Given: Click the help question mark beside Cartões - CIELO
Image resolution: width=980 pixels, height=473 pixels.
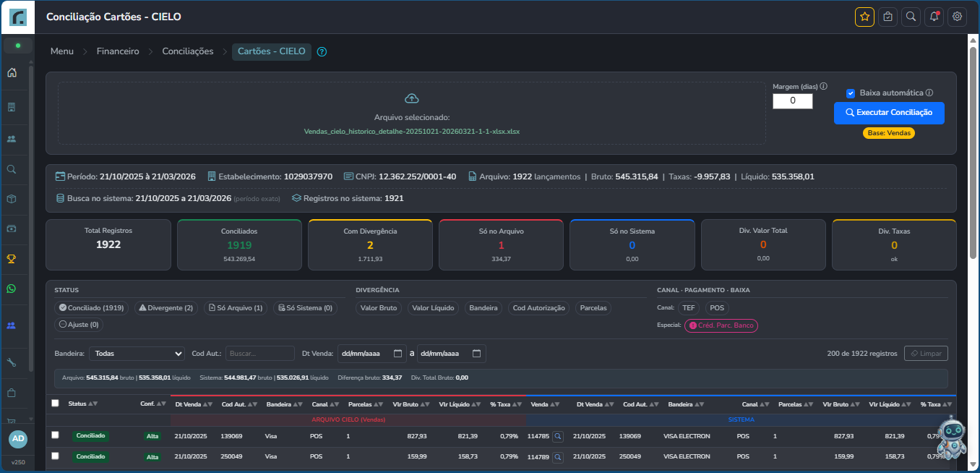Looking at the screenshot, I should (x=322, y=51).
